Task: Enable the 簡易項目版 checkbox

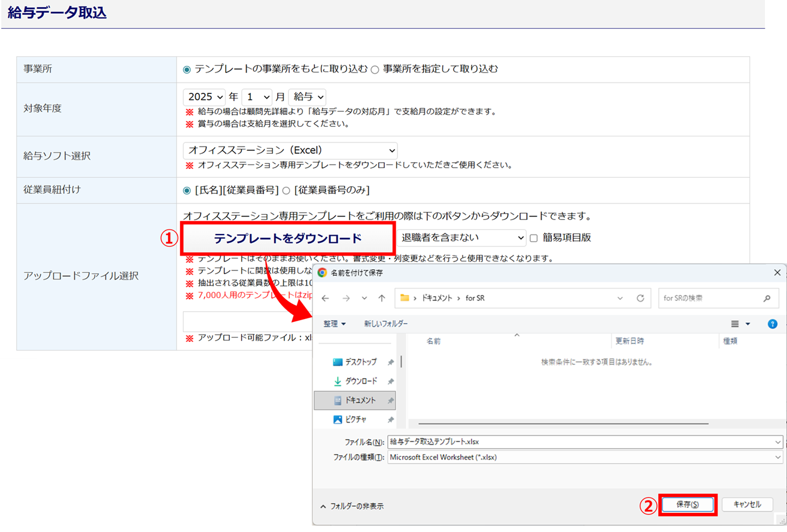Action: (534, 238)
